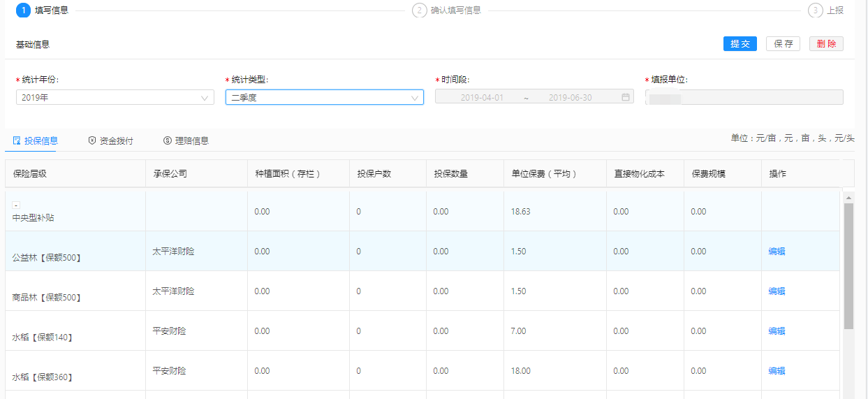868x399 pixels.
Task: Edit the 水稻【保额360】 row
Action: 777,371
